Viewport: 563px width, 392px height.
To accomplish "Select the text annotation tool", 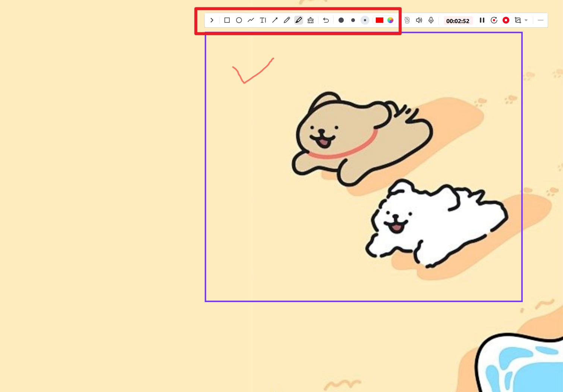I will 263,20.
